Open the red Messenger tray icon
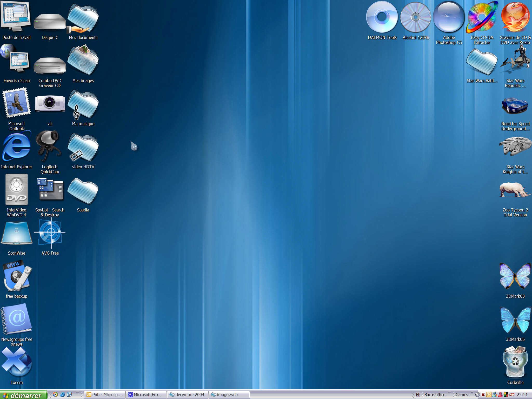 coord(500,395)
